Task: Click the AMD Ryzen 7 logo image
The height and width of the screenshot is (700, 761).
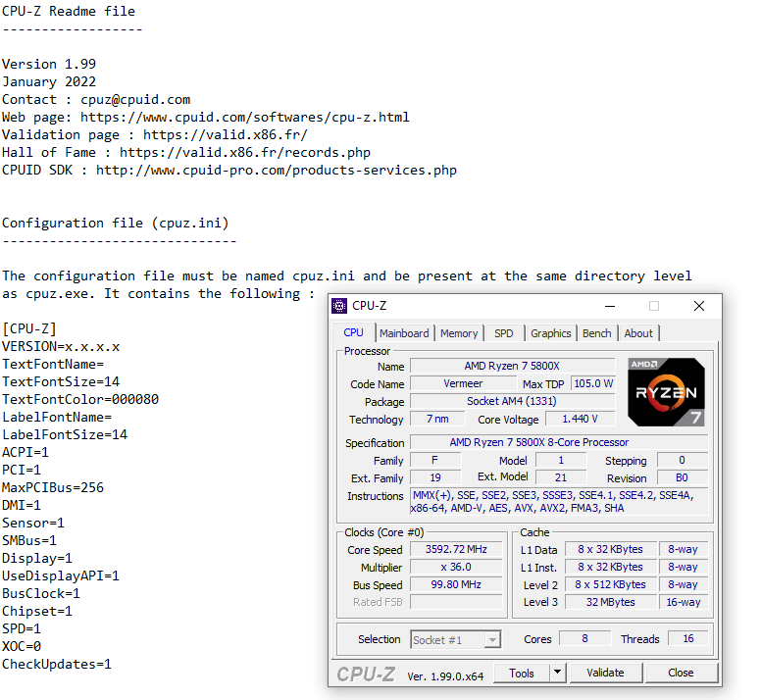Action: pos(666,392)
